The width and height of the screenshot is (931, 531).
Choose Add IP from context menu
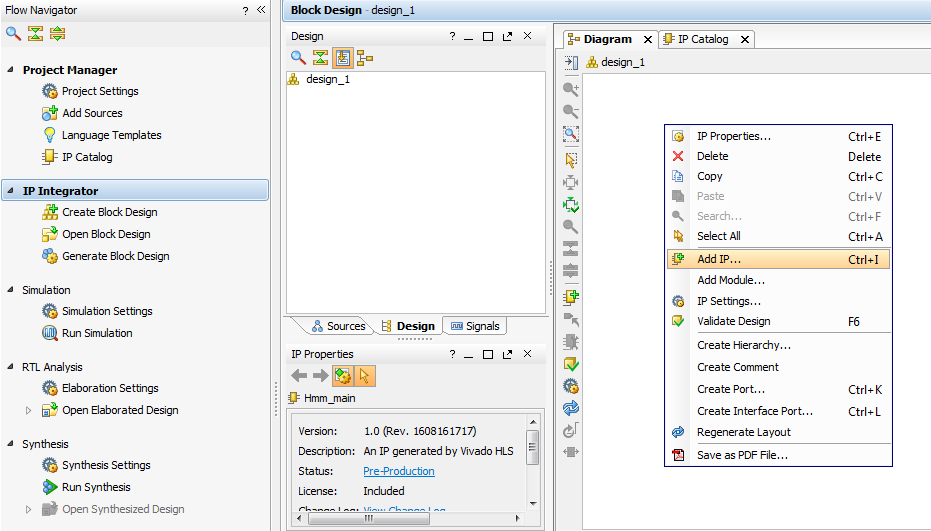pyautogui.click(x=778, y=260)
